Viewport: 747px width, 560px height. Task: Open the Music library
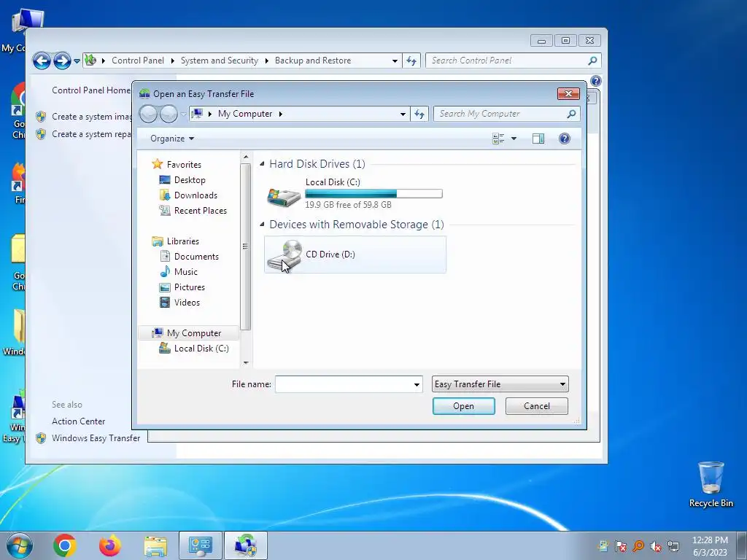pyautogui.click(x=185, y=271)
